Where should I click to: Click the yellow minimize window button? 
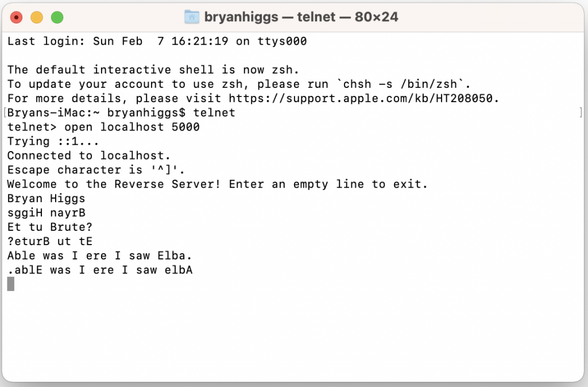(x=37, y=17)
